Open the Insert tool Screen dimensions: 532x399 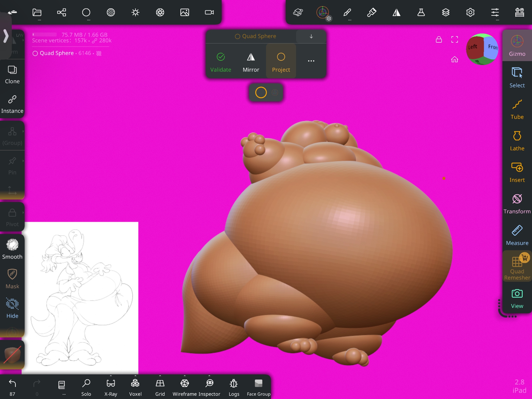point(517,172)
